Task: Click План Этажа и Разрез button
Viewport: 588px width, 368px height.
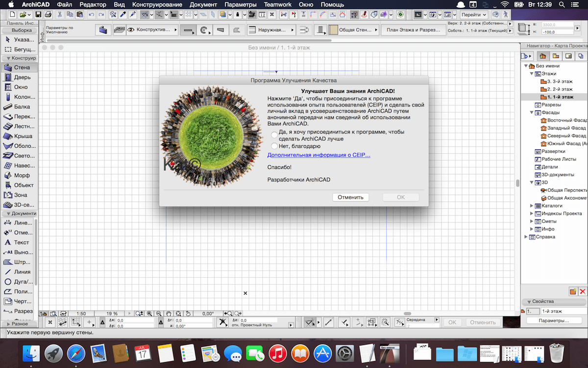Action: [414, 30]
